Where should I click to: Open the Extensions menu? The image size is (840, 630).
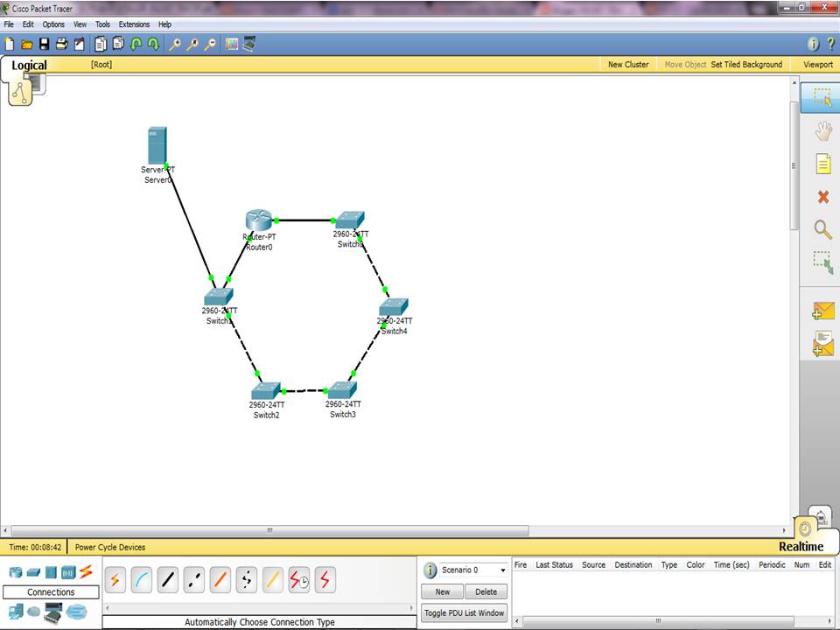(x=133, y=24)
